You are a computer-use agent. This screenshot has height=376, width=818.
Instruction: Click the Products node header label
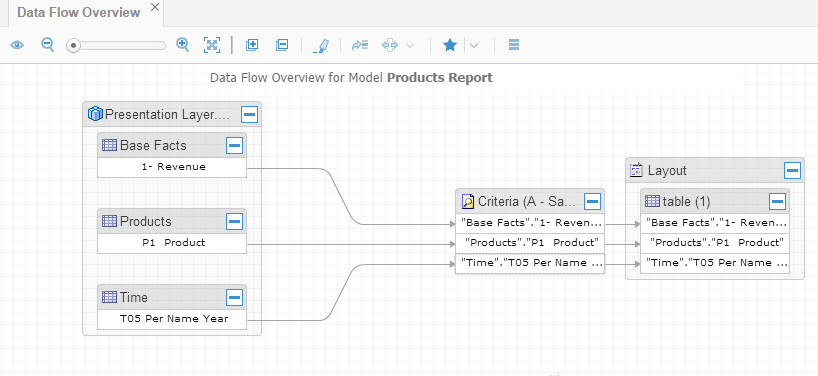[x=146, y=222]
